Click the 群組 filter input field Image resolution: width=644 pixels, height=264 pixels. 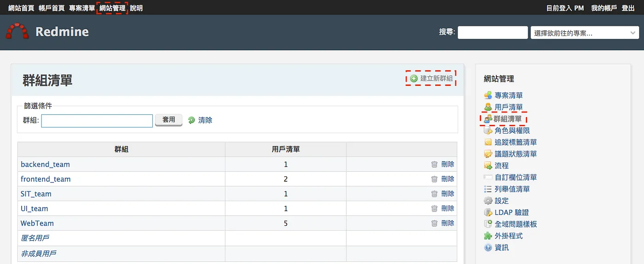[x=97, y=121]
